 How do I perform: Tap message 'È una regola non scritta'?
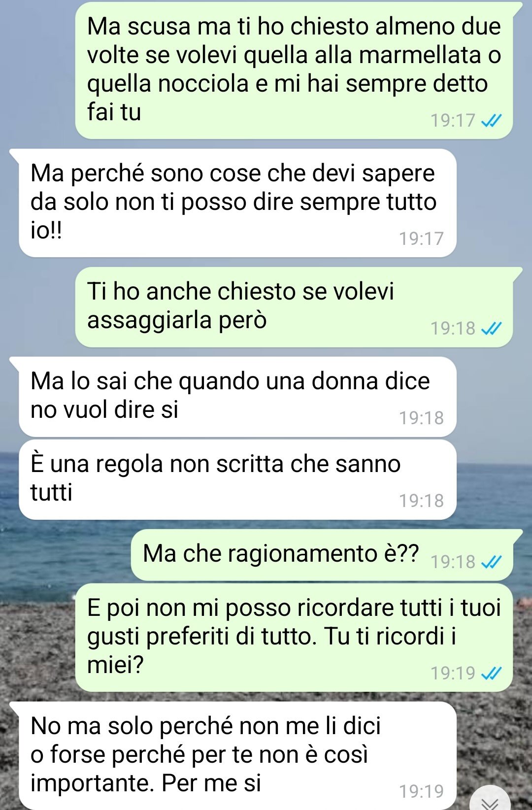(x=237, y=479)
